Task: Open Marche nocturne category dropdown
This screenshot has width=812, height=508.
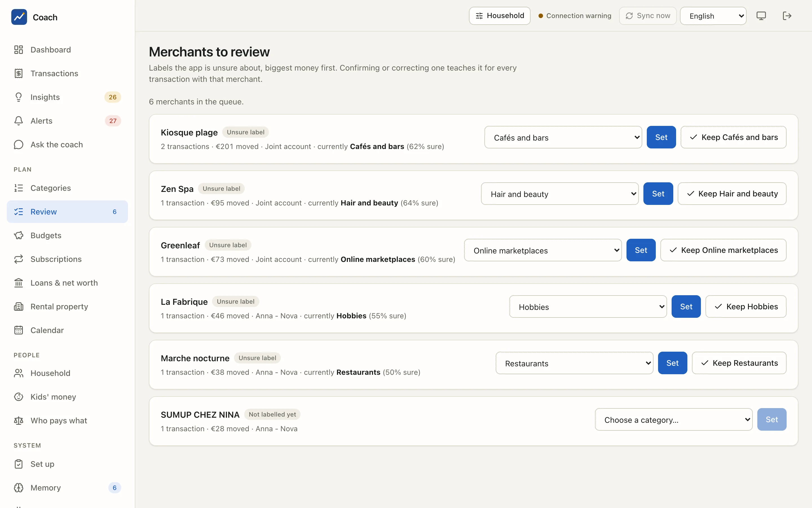Action: [x=574, y=363]
